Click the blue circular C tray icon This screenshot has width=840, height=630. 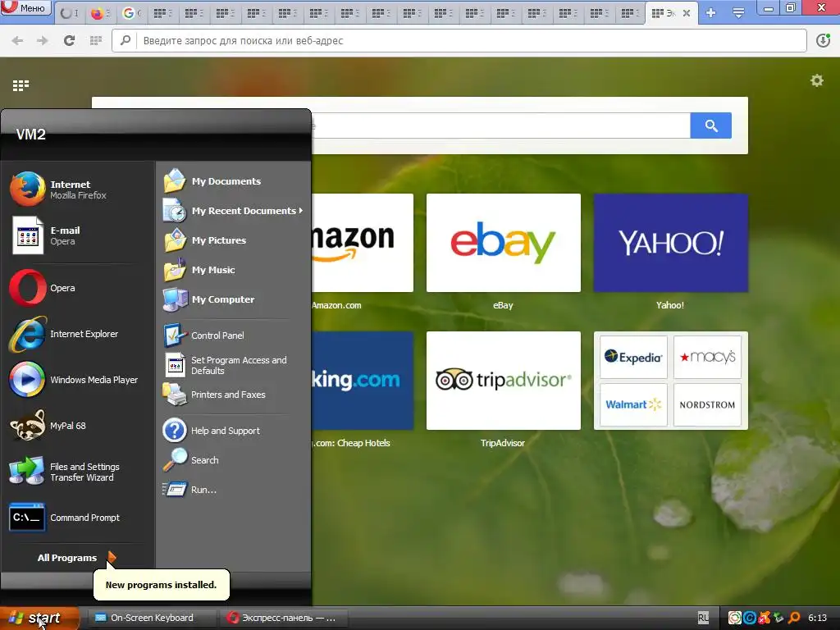[750, 618]
